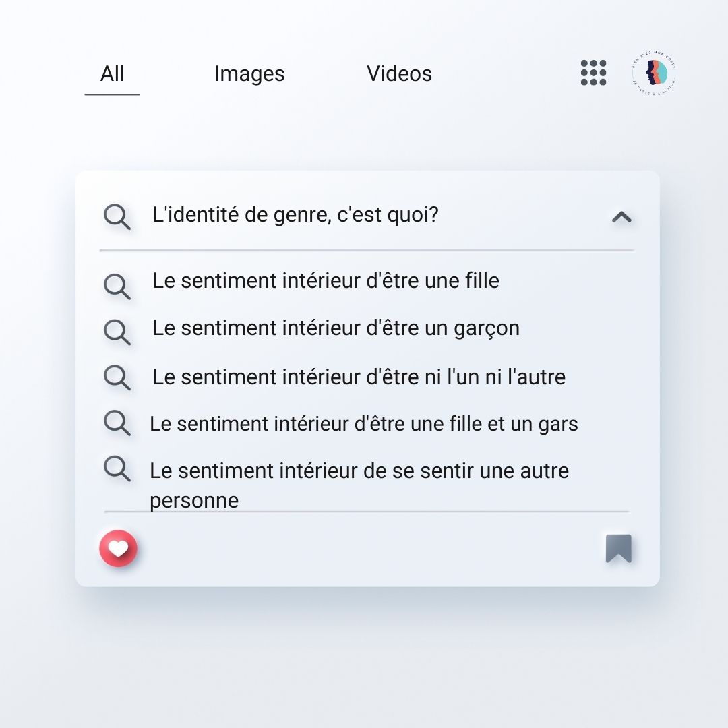The width and height of the screenshot is (728, 728).
Task: Click magnifier beside "ni l'un ni l'autre"
Action: pos(117,377)
